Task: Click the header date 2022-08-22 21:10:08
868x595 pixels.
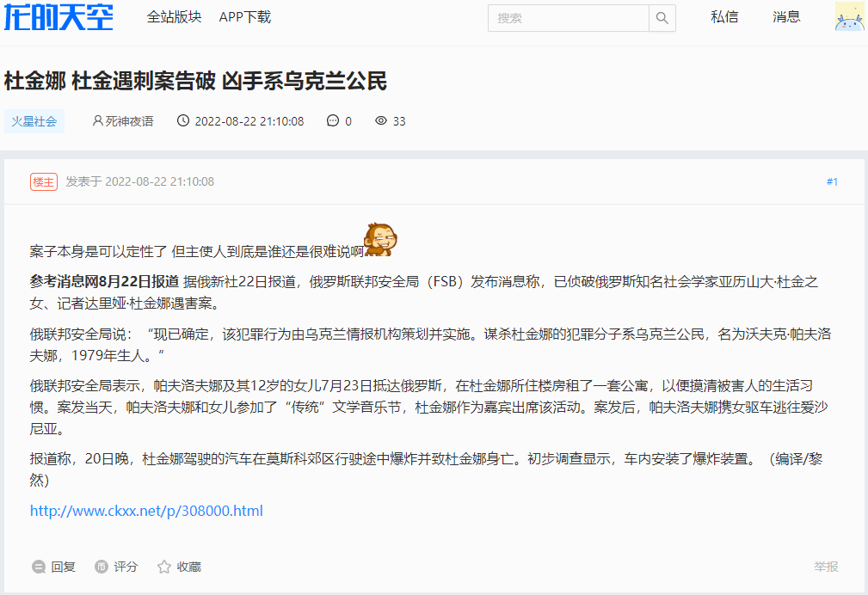Action: pos(249,121)
